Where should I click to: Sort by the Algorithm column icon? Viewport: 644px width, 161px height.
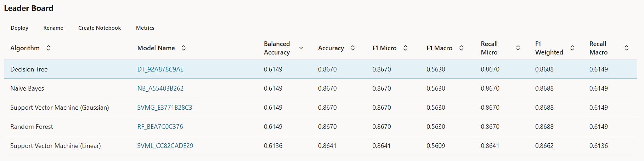coord(49,48)
